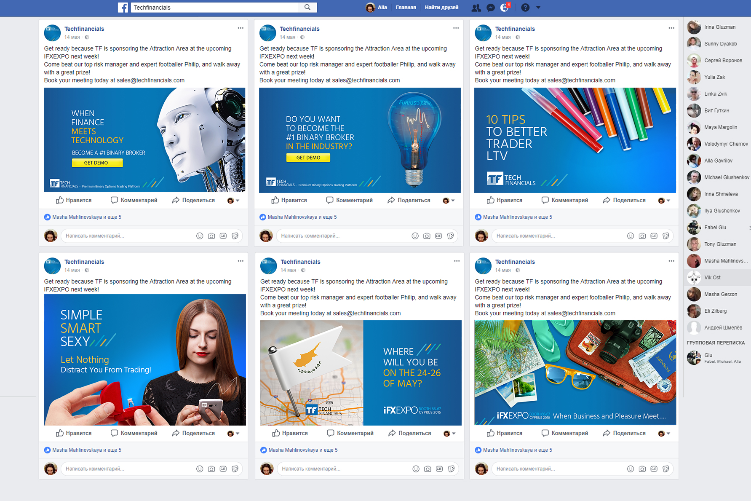This screenshot has width=751, height=501.
Task: Open the robot Finance Meets Technology image
Action: coord(144,140)
